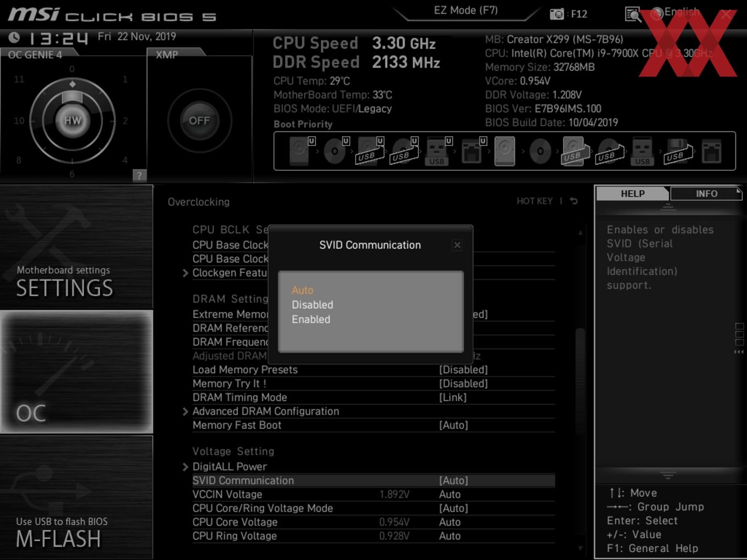The height and width of the screenshot is (560, 747).
Task: Click the triple-arrow handle beside the help panel
Action: tap(739, 352)
